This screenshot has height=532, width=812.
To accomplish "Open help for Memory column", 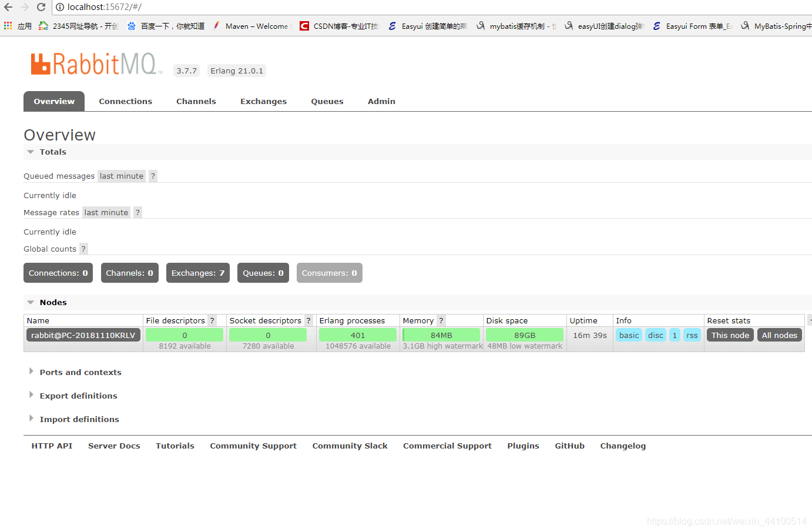I will [441, 320].
